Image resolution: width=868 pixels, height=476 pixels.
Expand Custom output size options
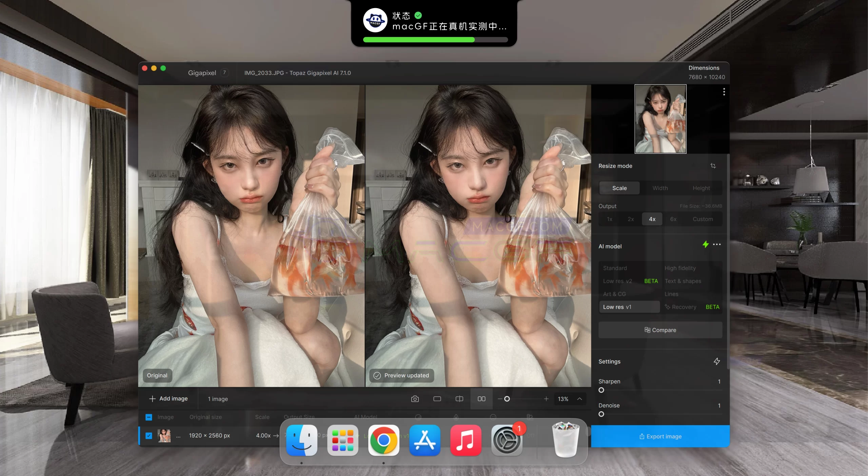point(703,219)
